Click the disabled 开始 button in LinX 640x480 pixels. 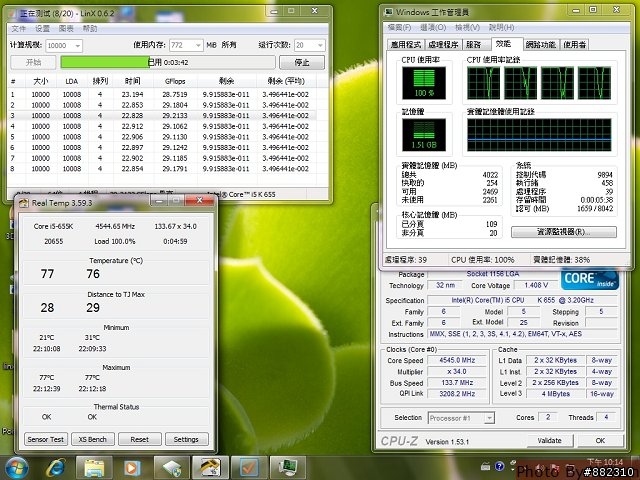click(x=33, y=62)
